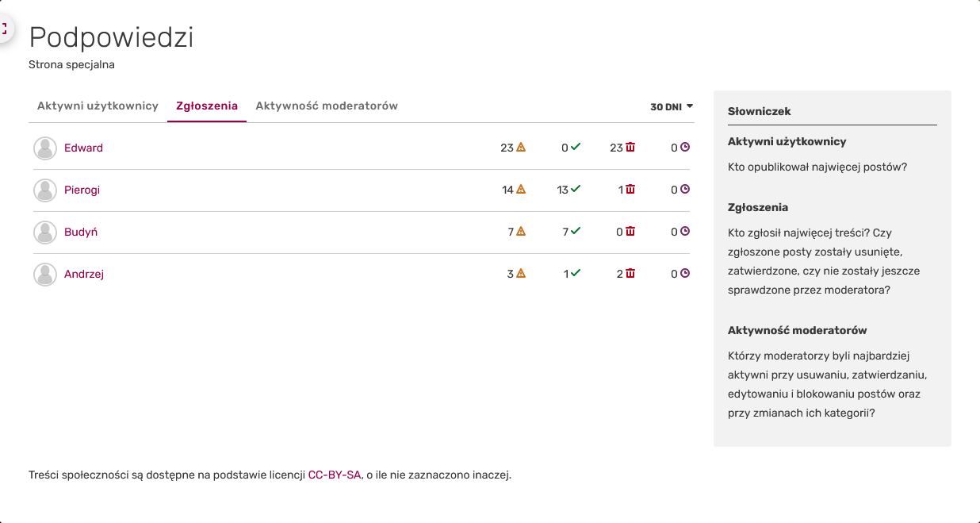The image size is (980, 523).
Task: Click Pierogi's approved green checkmark icon
Action: pos(576,190)
